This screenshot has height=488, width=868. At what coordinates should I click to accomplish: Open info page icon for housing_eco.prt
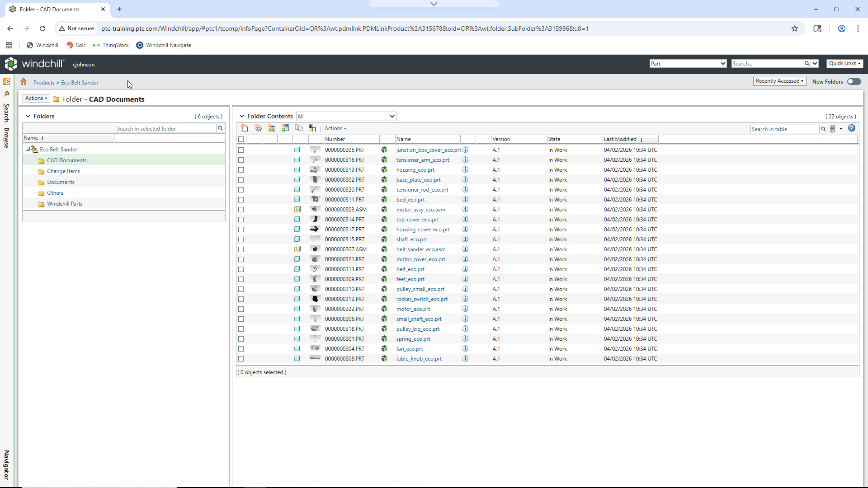click(x=465, y=170)
